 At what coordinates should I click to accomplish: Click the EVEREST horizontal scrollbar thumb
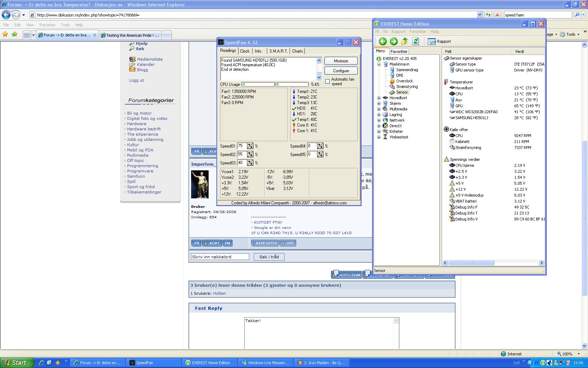click(x=471, y=263)
